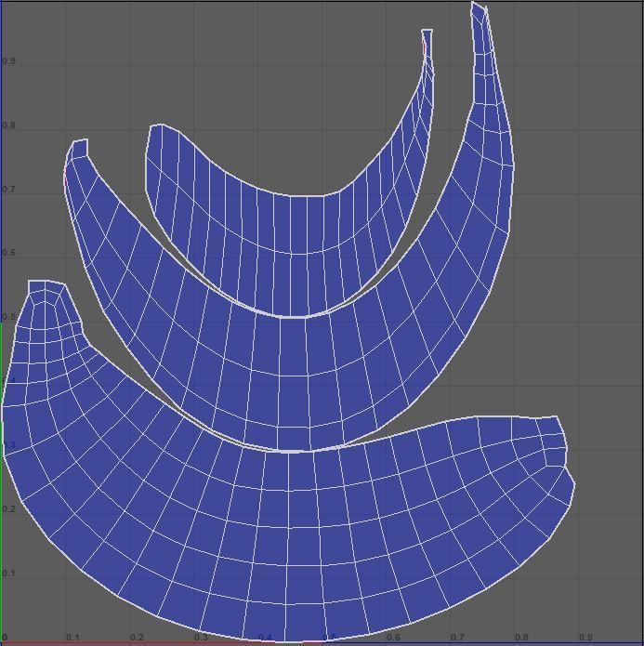Click the 0.2 label on the horizontal axis
The height and width of the screenshot is (646, 644).
click(x=137, y=638)
